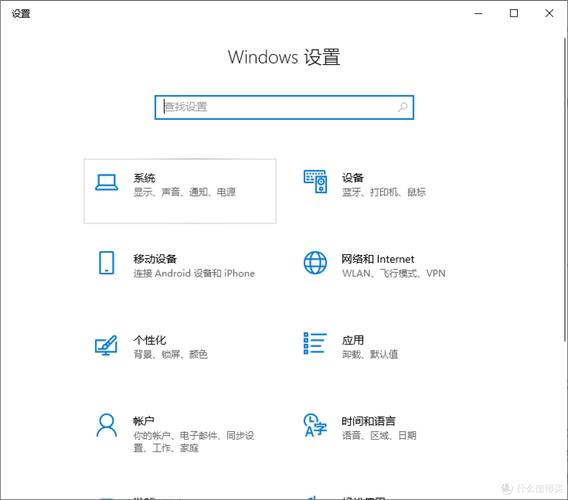The height and width of the screenshot is (500, 568).
Task: Open the 帐户 settings title
Action: click(x=144, y=421)
